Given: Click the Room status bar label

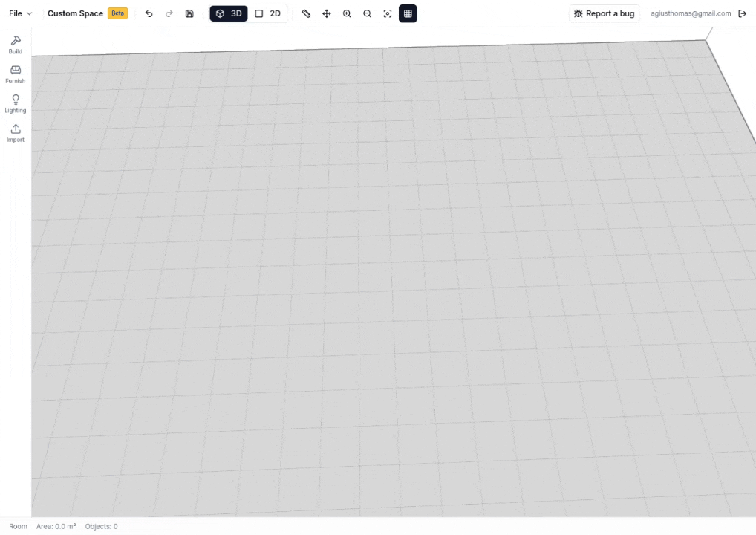Looking at the screenshot, I should pos(18,526).
